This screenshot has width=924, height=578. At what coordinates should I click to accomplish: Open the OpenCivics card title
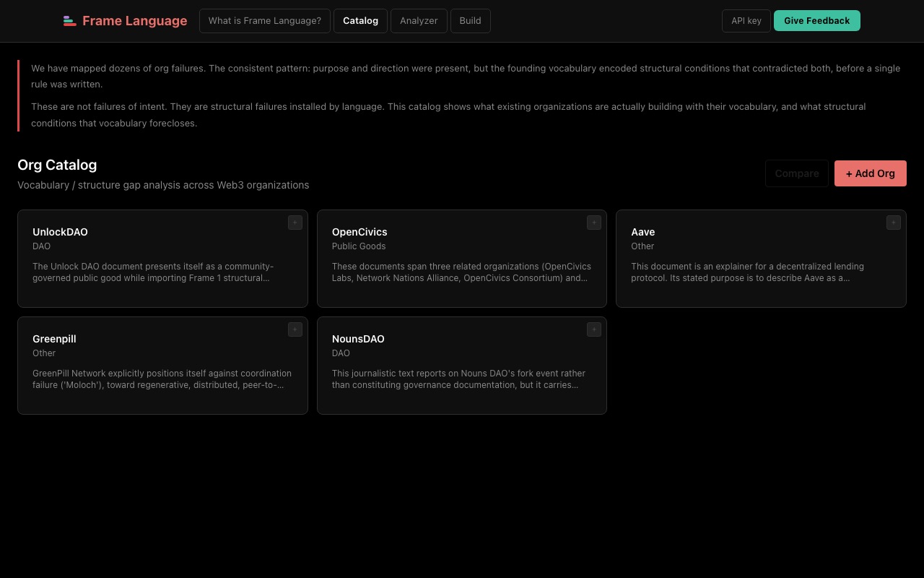click(x=359, y=232)
